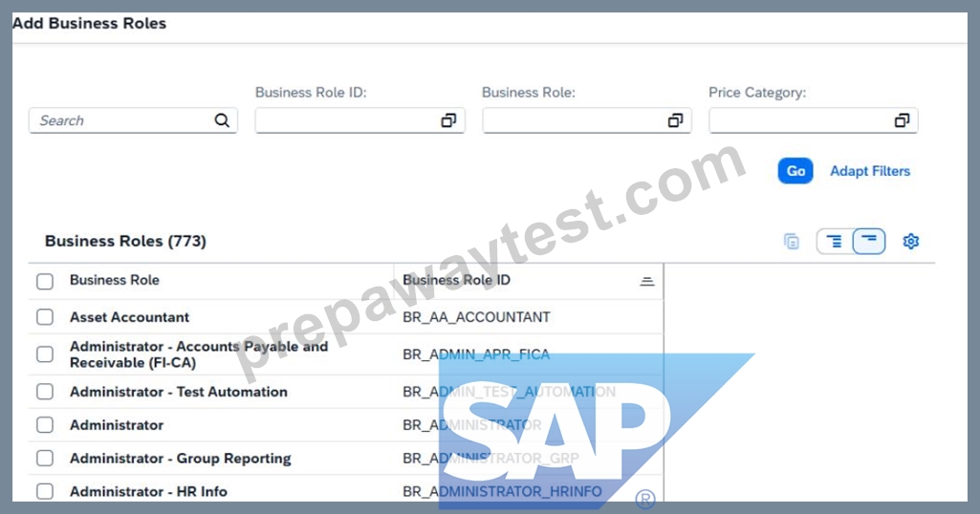The image size is (980, 514).
Task: Check the Administrator - HR Info row
Action: pyautogui.click(x=45, y=491)
